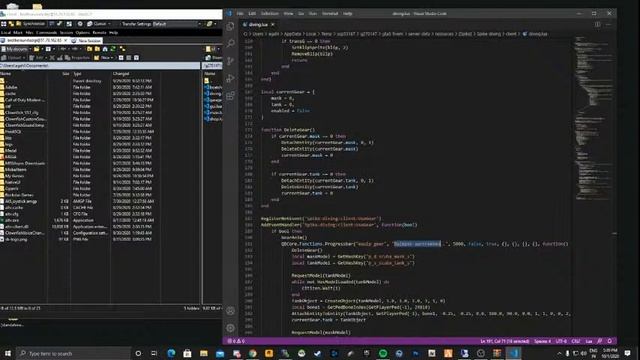Open New dropdown in WinSCP local toolbar
640x360 pixels.
104,58
